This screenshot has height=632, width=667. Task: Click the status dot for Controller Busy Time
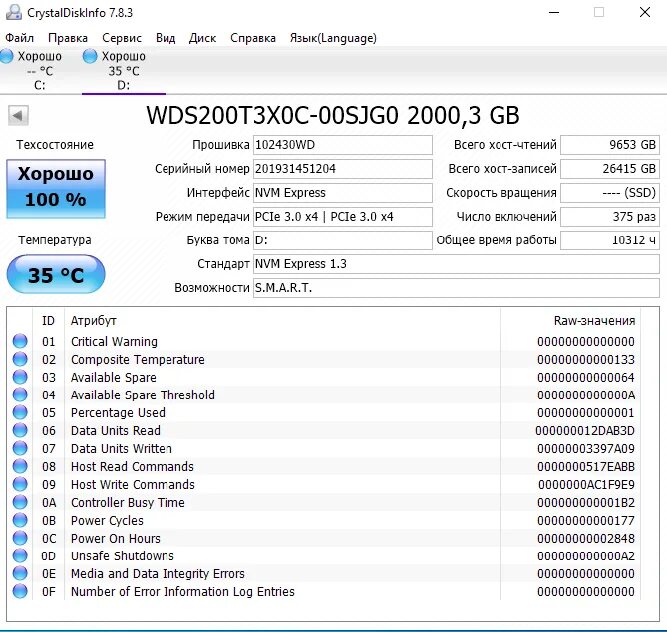tap(20, 502)
